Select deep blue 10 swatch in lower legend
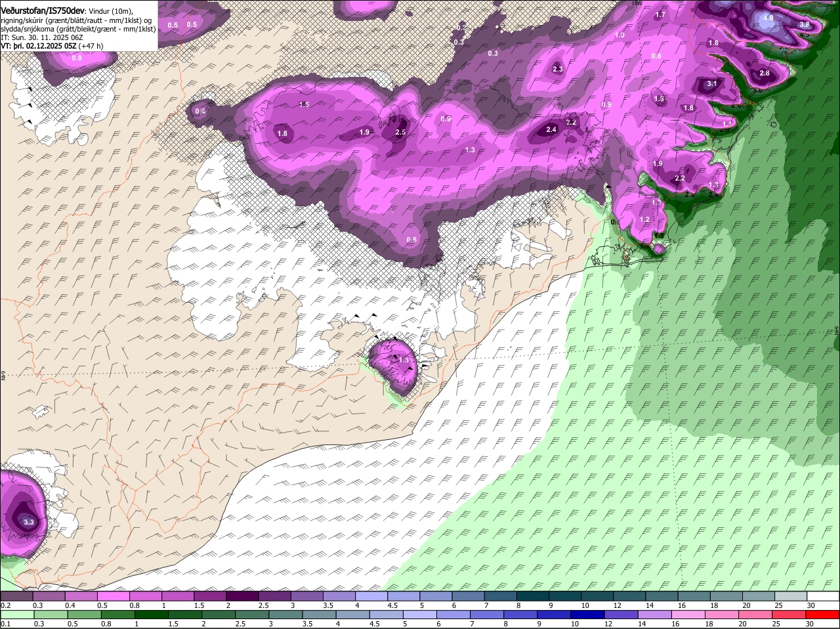This screenshot has width=840, height=629. pos(588,615)
